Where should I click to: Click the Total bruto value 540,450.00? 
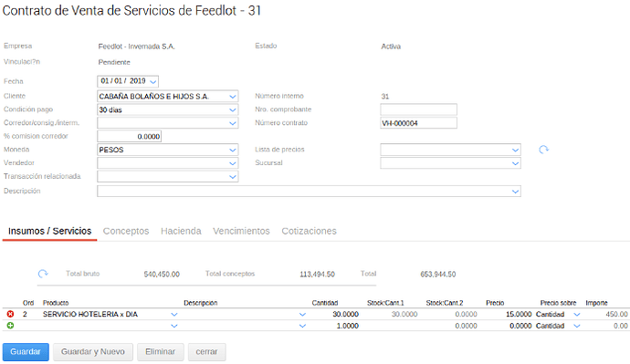tap(162, 274)
